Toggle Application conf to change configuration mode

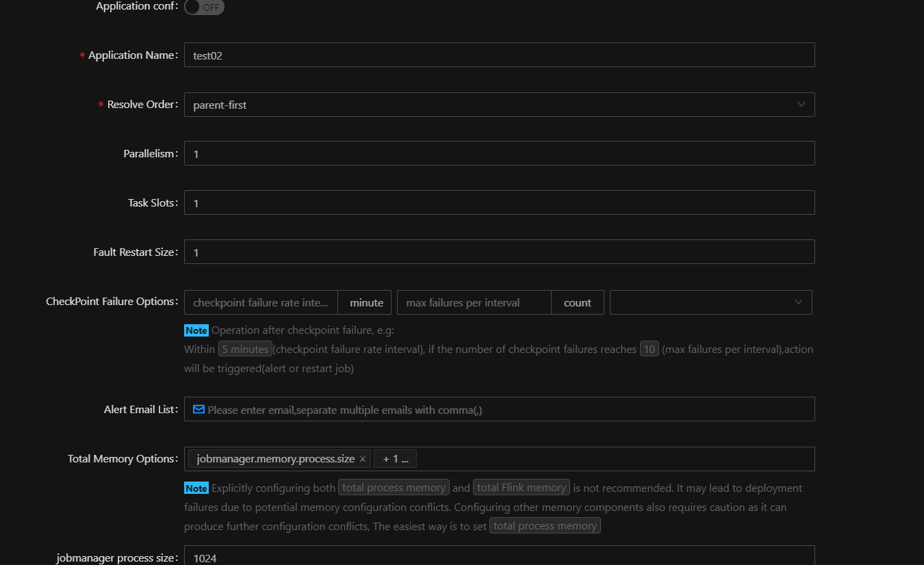point(204,8)
